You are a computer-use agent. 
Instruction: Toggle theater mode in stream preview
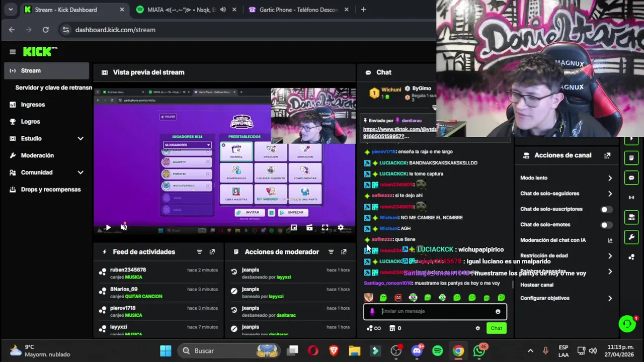[309, 228]
